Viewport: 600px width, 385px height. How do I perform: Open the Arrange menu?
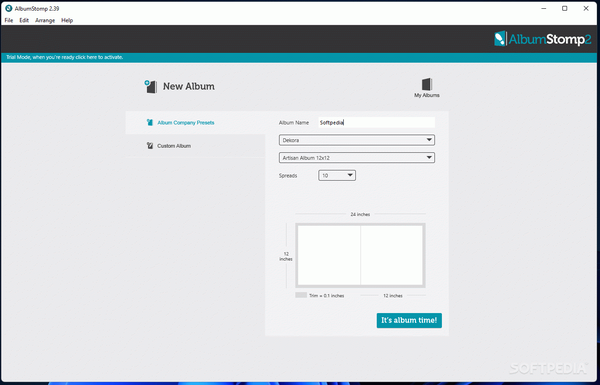(x=45, y=20)
